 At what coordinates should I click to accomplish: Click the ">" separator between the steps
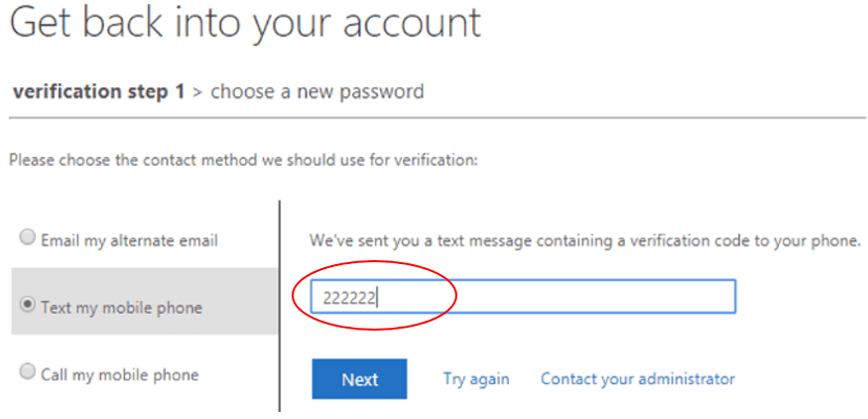click(198, 92)
